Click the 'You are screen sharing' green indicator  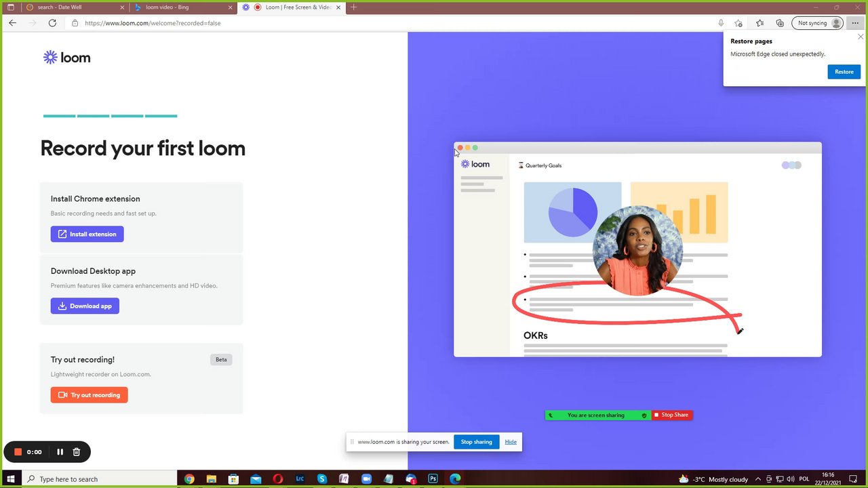coord(597,415)
